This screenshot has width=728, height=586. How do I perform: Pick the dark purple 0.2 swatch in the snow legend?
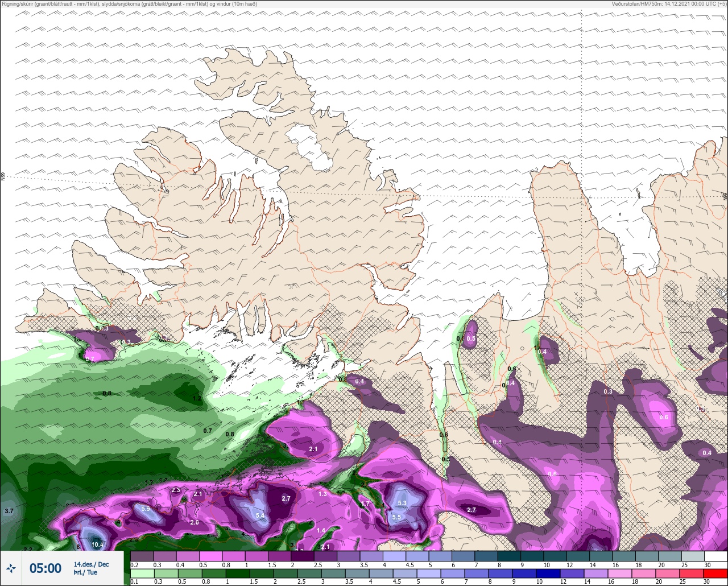pyautogui.click(x=142, y=556)
